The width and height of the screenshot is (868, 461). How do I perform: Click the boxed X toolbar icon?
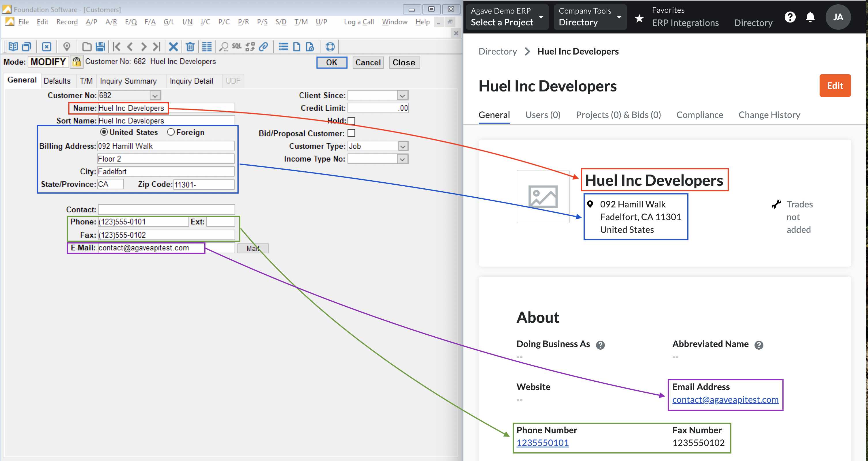coord(46,46)
